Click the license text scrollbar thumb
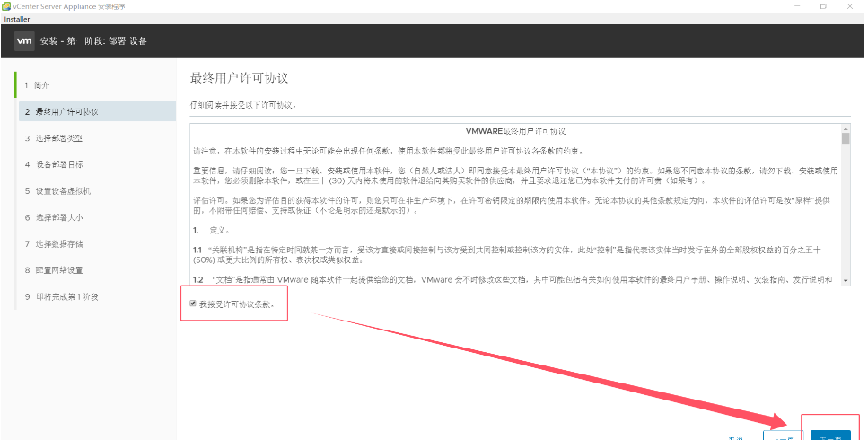Viewport: 868px width, 440px height. pos(846,138)
